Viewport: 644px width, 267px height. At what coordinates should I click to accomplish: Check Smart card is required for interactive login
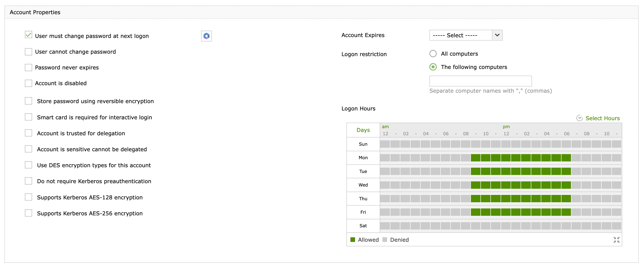pos(28,117)
